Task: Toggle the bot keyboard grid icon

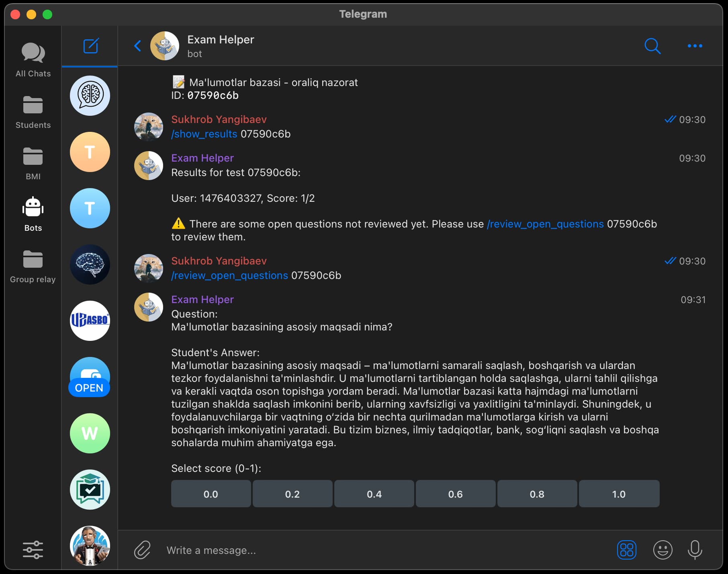Action: pyautogui.click(x=626, y=550)
